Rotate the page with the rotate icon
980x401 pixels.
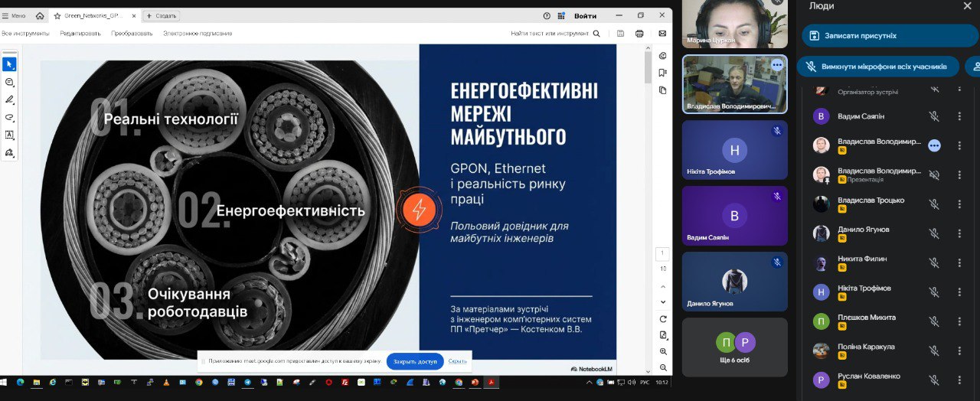pyautogui.click(x=663, y=318)
